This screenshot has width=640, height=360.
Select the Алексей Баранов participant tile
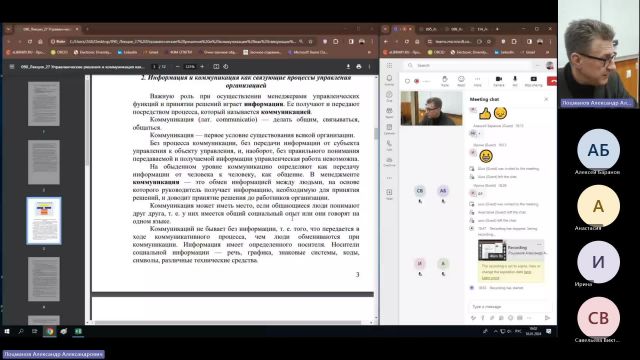pyautogui.click(x=598, y=152)
